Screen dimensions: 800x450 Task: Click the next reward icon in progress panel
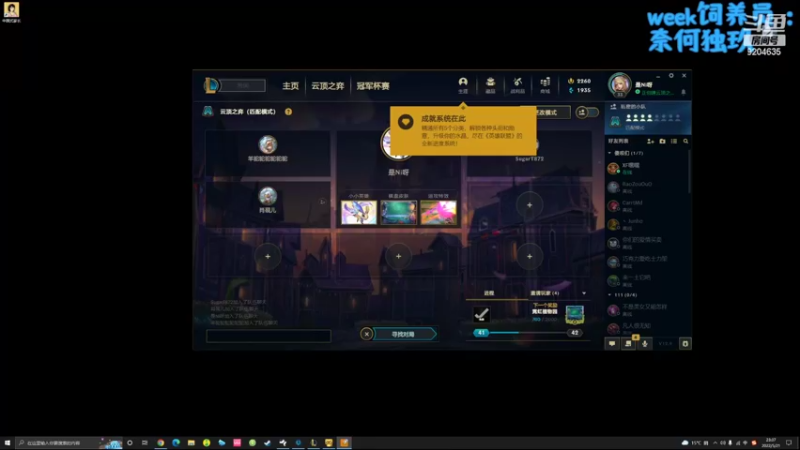click(574, 315)
